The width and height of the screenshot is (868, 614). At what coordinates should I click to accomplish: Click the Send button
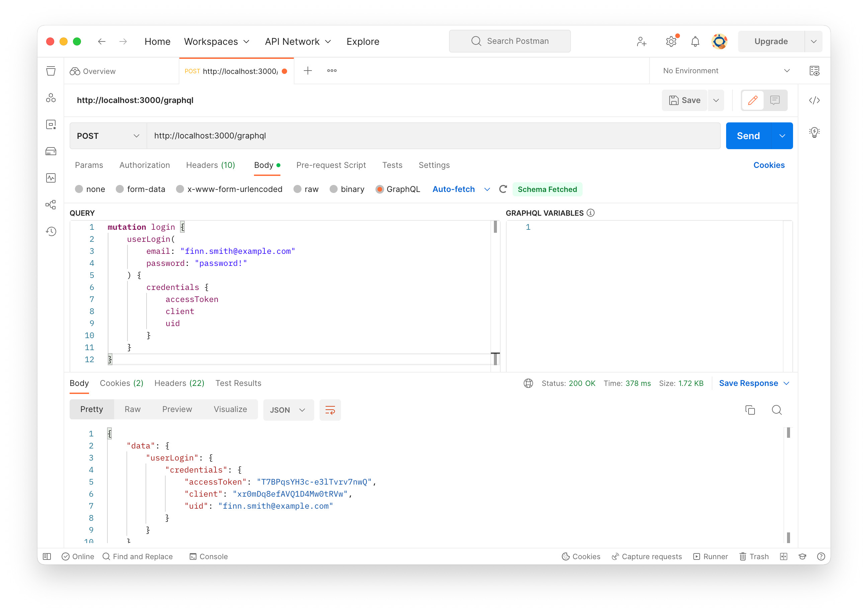[748, 136]
